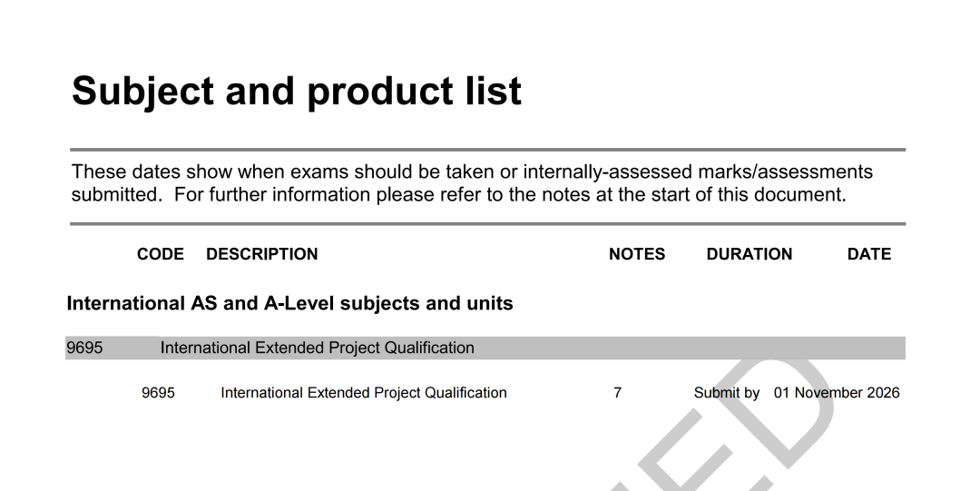The image size is (980, 491).
Task: Select the CODE column header
Action: (160, 254)
